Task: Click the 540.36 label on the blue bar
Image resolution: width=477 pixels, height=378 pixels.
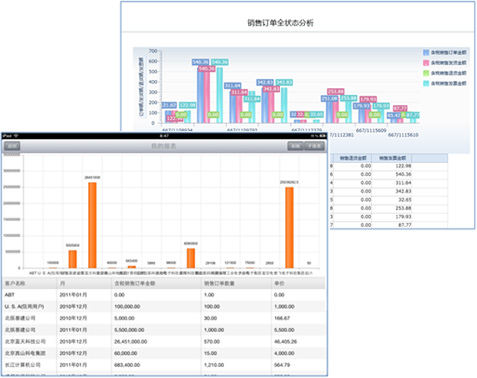Action: click(200, 62)
